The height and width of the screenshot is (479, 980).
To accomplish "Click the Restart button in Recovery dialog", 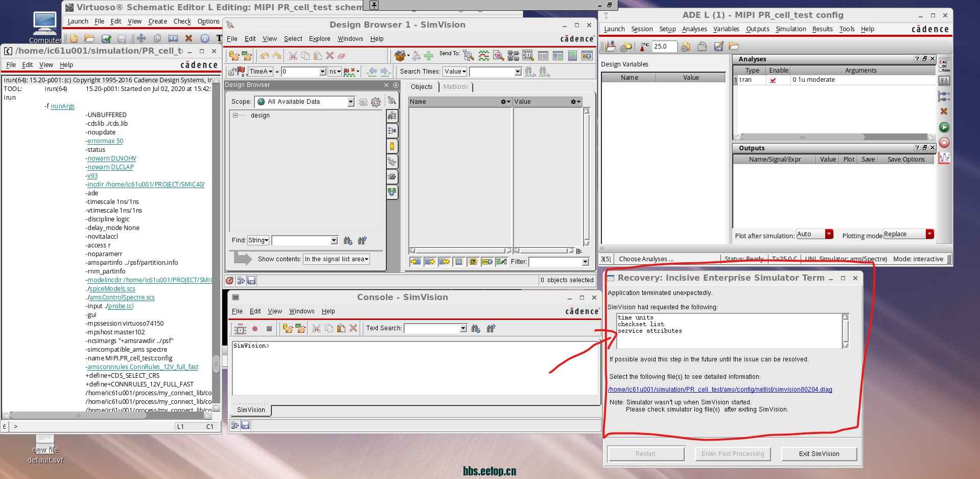I will [645, 454].
